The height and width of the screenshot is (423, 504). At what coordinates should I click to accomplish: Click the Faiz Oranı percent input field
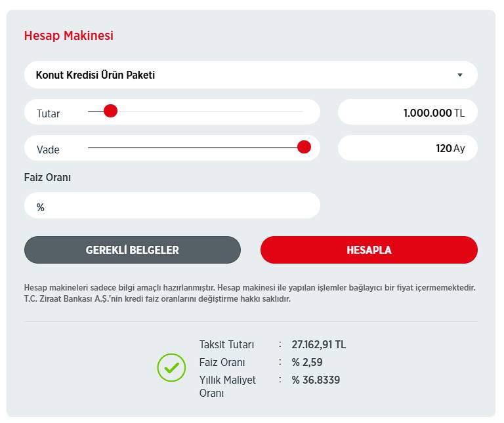172,205
